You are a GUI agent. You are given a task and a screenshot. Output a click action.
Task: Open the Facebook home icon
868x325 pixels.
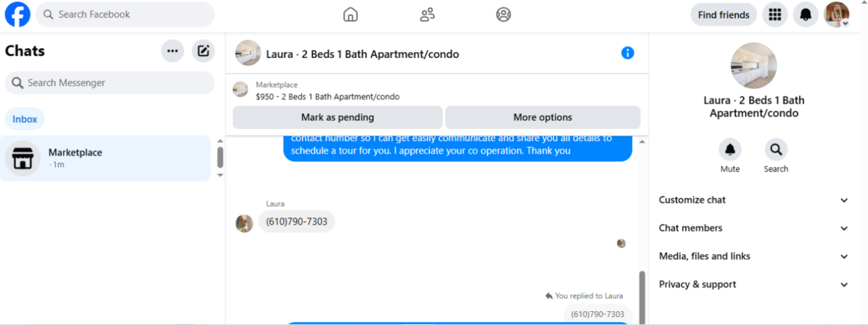coord(350,14)
